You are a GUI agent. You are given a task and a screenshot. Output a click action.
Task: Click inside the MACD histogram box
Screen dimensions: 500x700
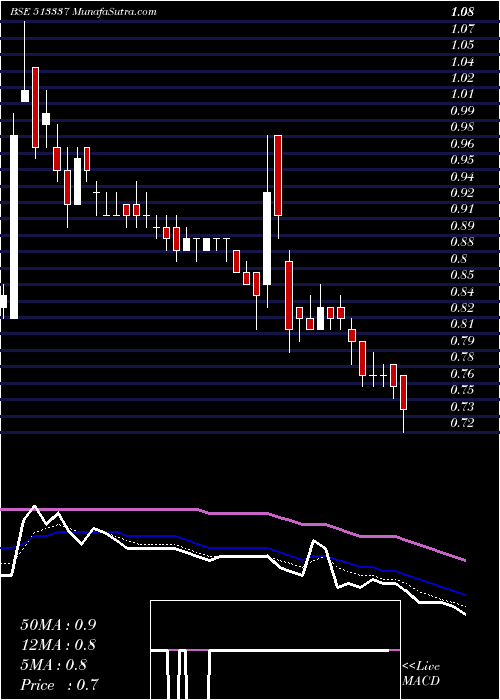point(275,650)
